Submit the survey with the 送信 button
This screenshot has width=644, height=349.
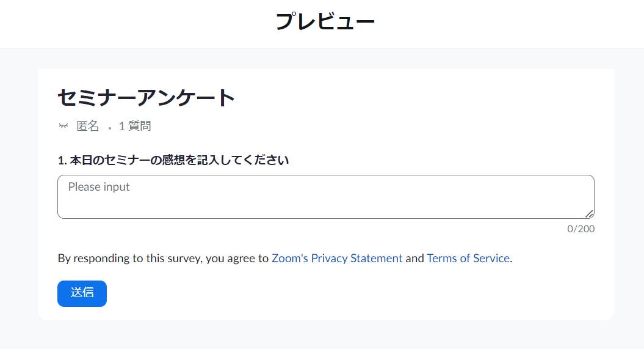(82, 293)
